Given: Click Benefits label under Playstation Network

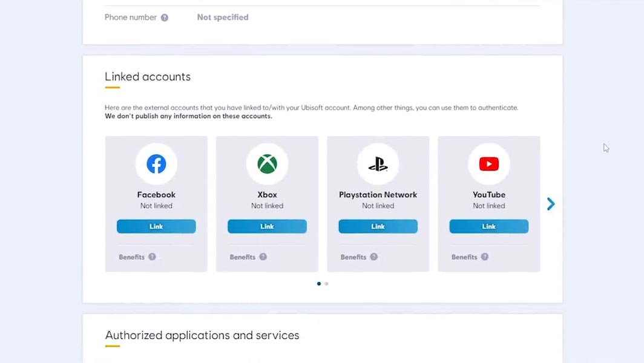Looking at the screenshot, I should 353,257.
